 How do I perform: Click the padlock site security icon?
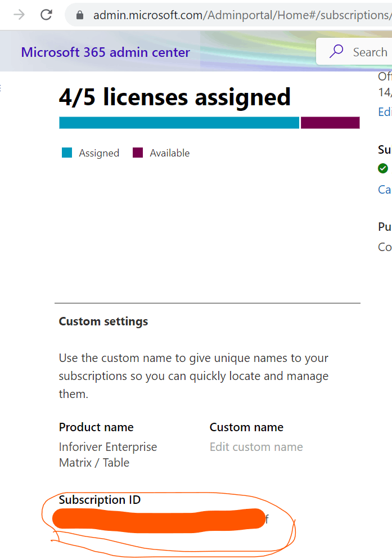(80, 15)
